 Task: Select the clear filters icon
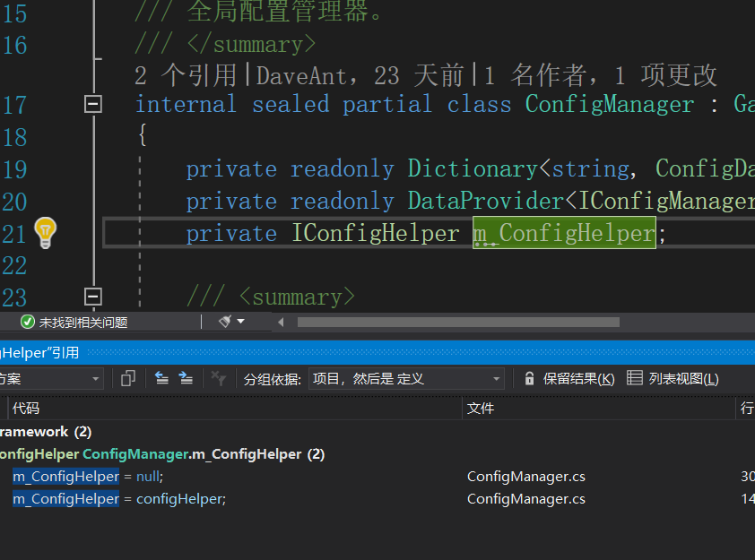219,378
